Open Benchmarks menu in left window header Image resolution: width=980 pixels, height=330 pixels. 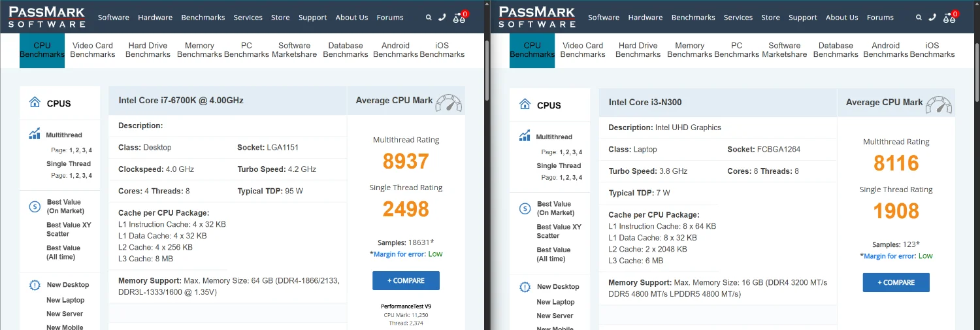coord(203,18)
